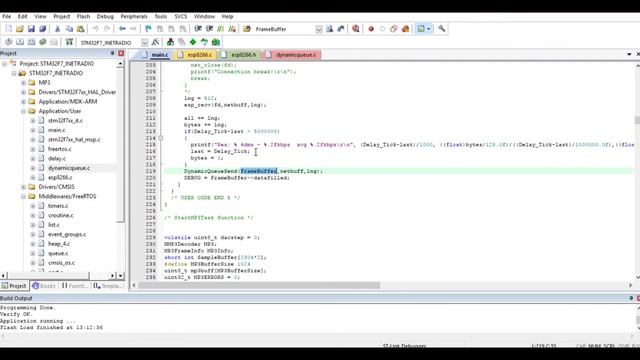Show the Templates panel tab
This screenshot has width=640, height=360.
(108, 286)
